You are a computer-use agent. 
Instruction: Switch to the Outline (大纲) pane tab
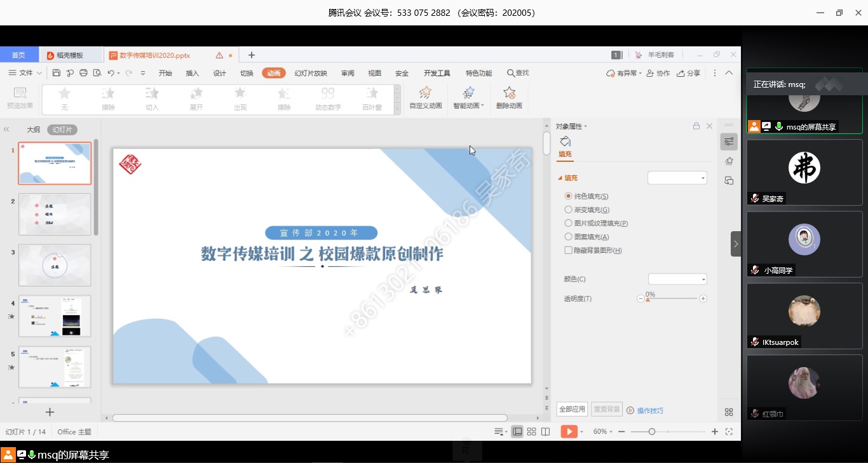pos(33,130)
